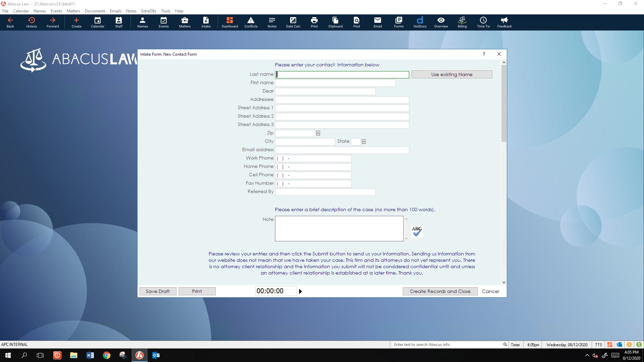Image resolution: width=644 pixels, height=362 pixels.
Task: Open the Matters menu in menu bar
Action: click(73, 11)
